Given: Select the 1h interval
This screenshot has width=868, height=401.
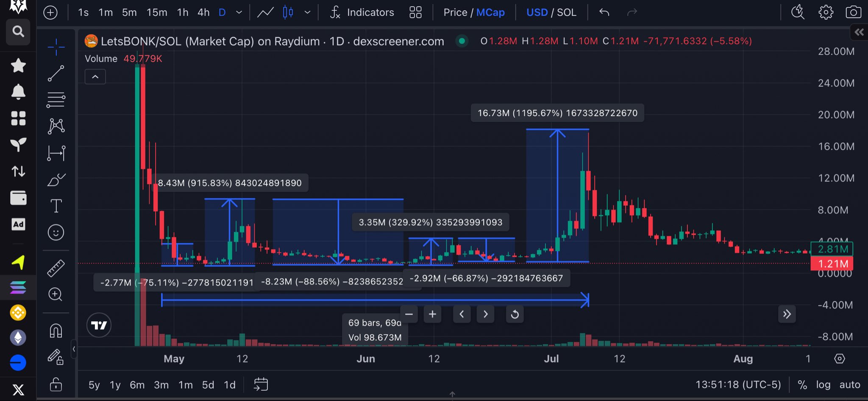Looking at the screenshot, I should tap(183, 12).
